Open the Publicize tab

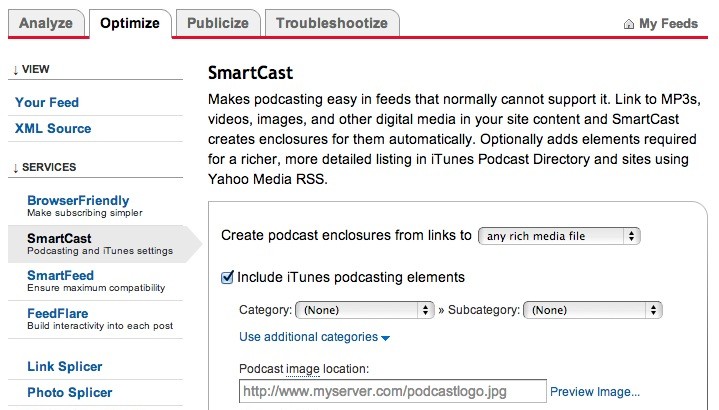coord(218,23)
